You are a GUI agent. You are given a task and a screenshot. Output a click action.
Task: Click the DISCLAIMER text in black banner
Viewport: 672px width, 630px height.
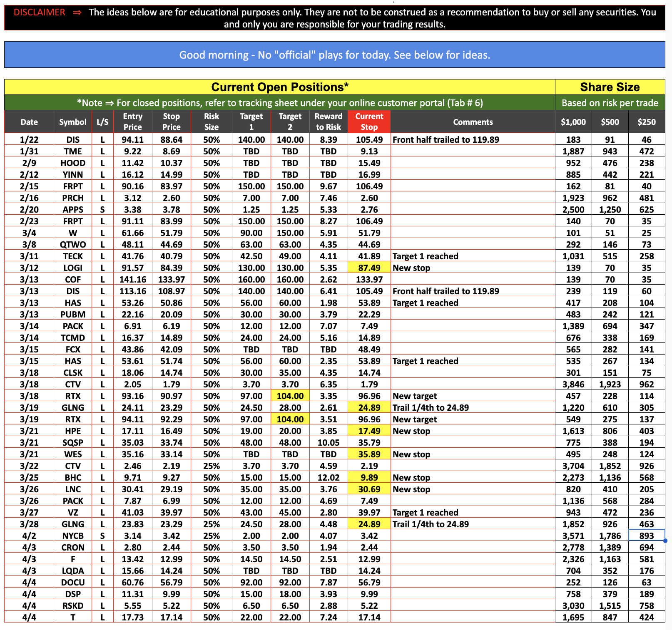pyautogui.click(x=40, y=12)
